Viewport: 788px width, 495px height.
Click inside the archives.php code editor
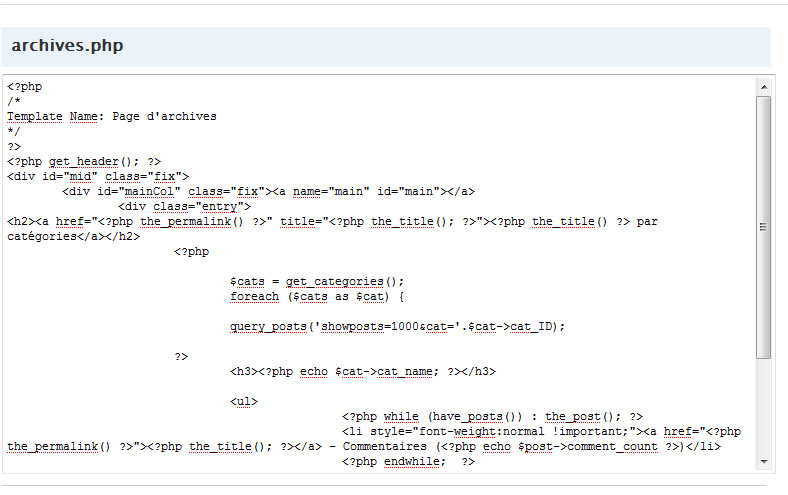[379, 274]
